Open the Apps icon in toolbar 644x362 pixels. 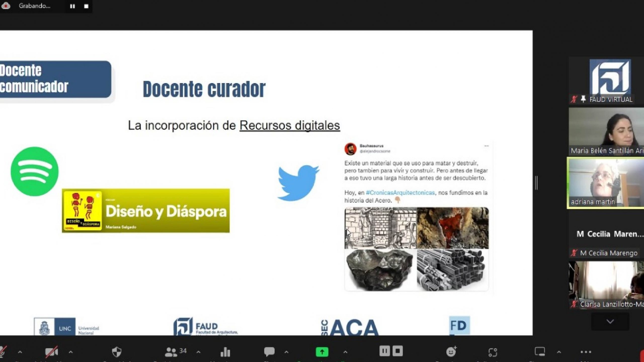(x=493, y=352)
